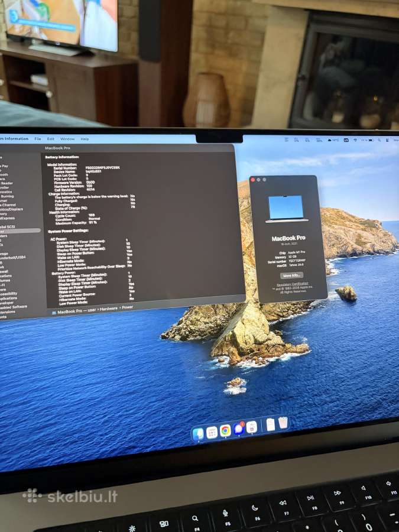Close the About This Mac window

[252, 180]
